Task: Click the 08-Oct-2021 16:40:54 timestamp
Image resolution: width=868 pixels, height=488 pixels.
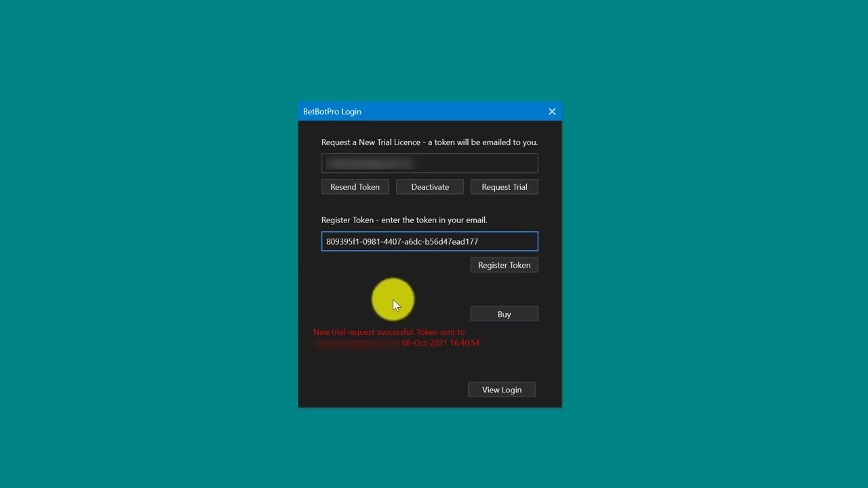Action: pos(441,343)
